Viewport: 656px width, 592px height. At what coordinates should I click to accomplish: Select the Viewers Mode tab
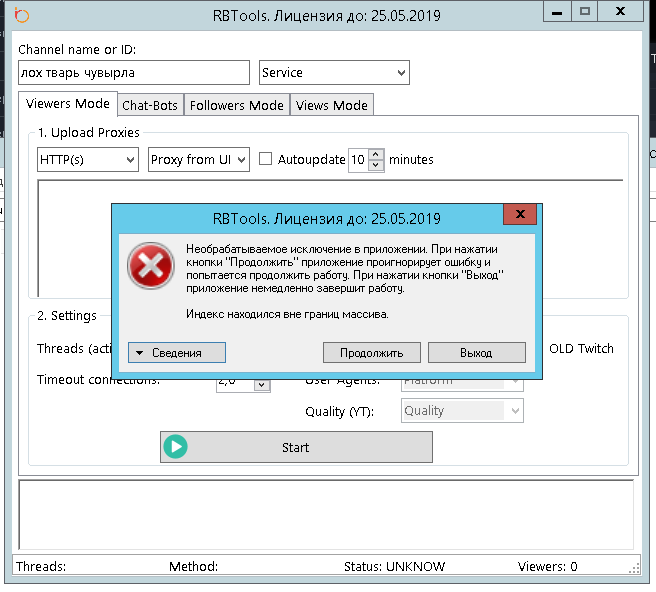coord(67,104)
